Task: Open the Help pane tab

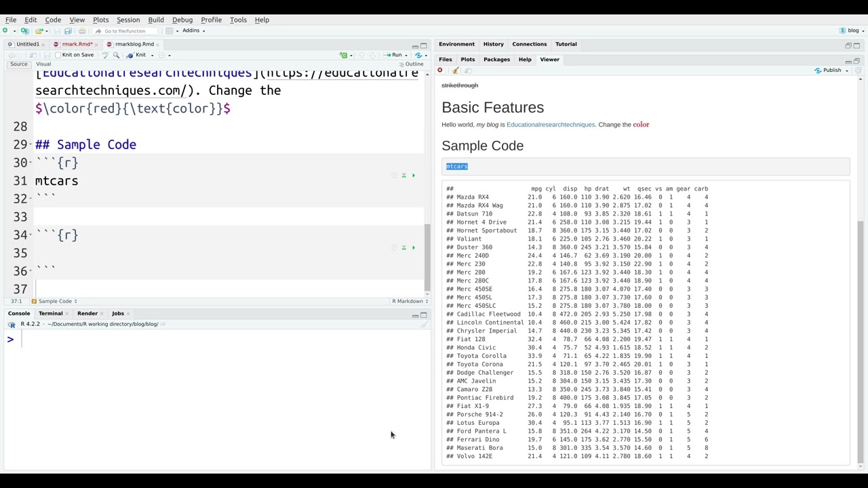Action: 525,60
